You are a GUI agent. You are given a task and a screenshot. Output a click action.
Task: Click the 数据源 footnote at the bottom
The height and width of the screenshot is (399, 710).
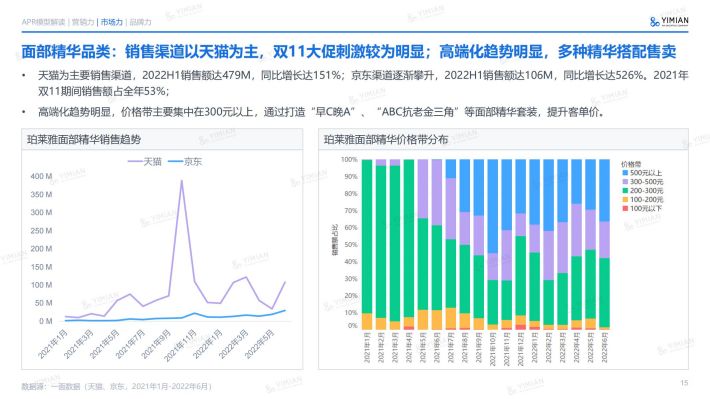[117, 386]
